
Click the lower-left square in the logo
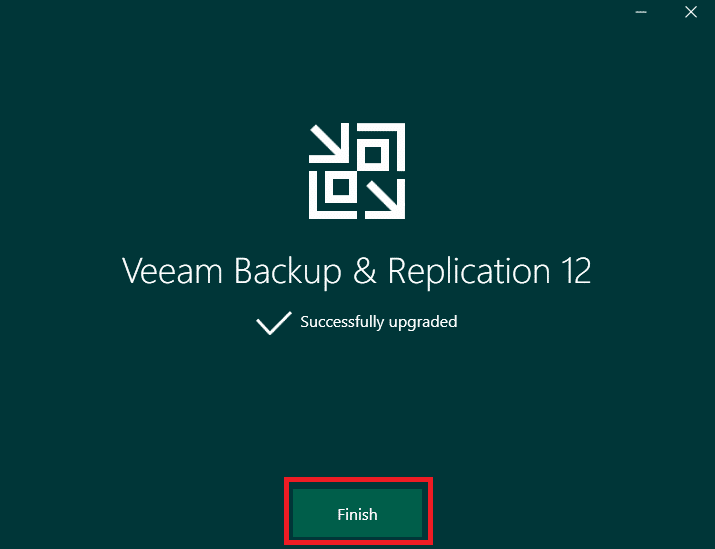(x=341, y=187)
